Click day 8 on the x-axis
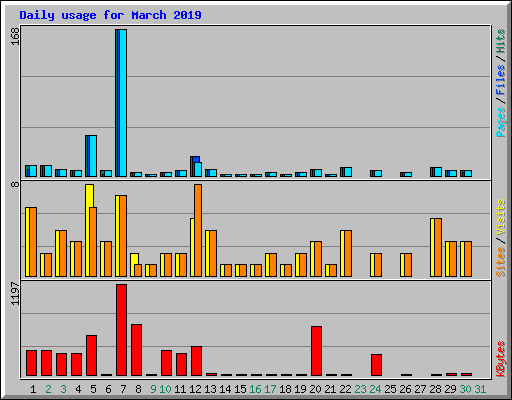 [138, 389]
